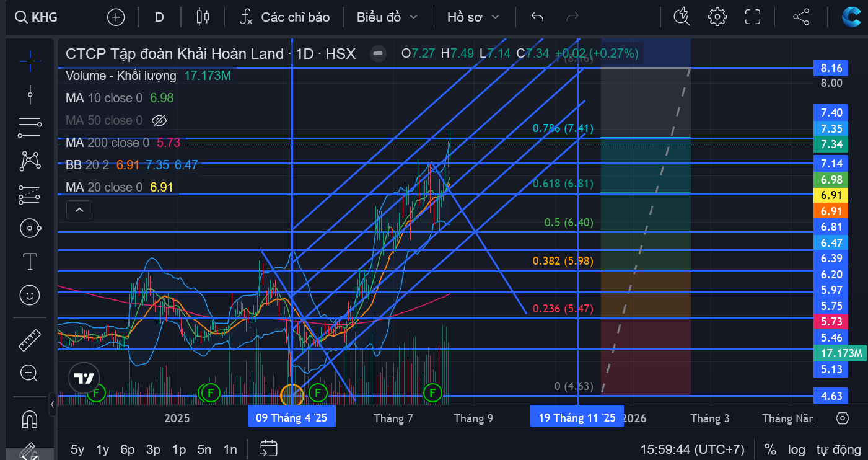The image size is (868, 460).
Task: Open the account menu with C logo
Action: click(851, 17)
